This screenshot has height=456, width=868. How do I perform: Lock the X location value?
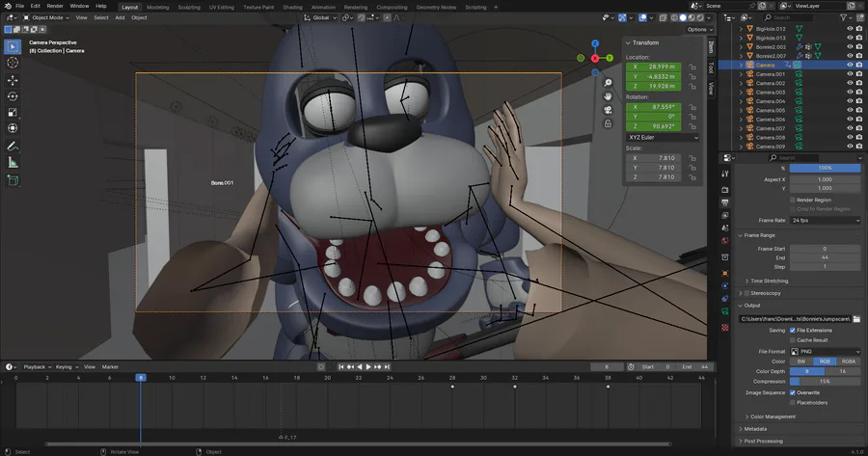[692, 67]
